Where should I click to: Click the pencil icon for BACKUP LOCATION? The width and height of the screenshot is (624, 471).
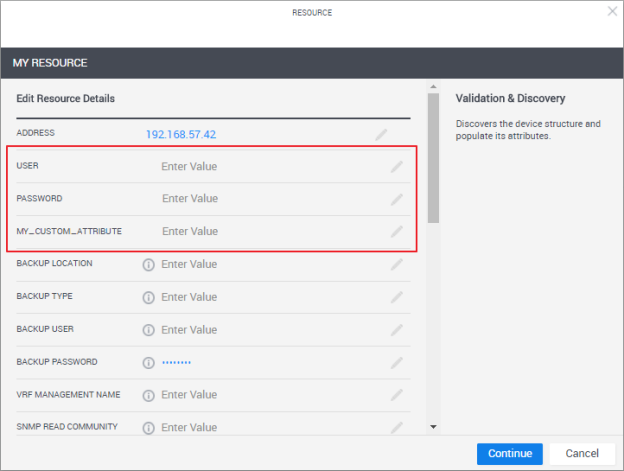coord(397,264)
